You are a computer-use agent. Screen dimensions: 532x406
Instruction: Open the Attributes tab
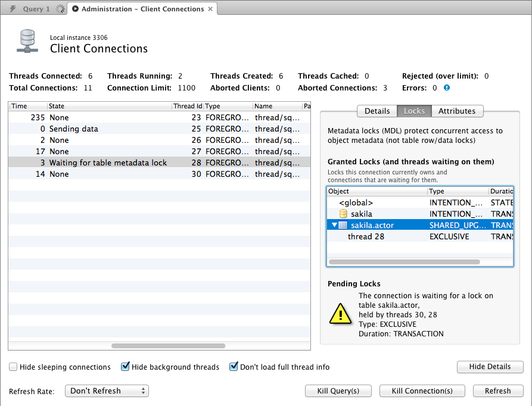(457, 111)
